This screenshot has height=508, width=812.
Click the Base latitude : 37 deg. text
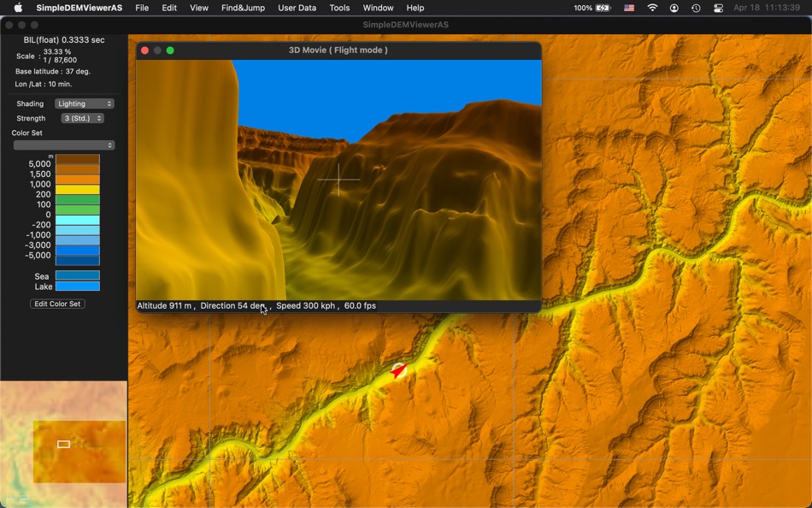coord(53,72)
